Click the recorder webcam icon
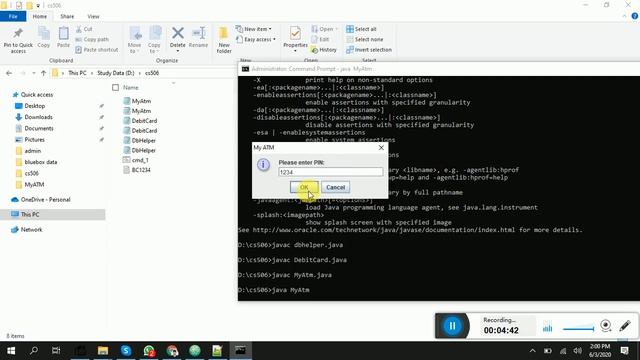This screenshot has width=640, height=360. pos(606,325)
